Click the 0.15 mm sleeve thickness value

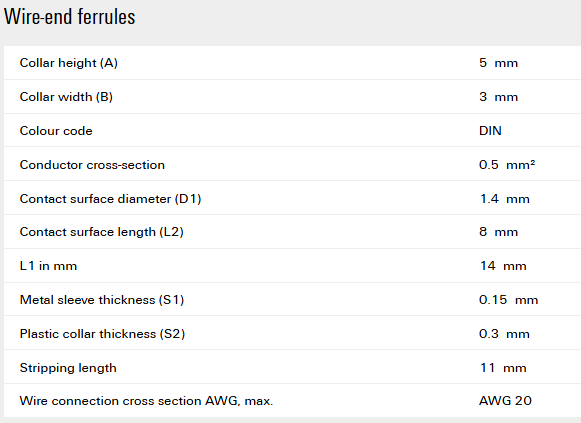point(508,300)
